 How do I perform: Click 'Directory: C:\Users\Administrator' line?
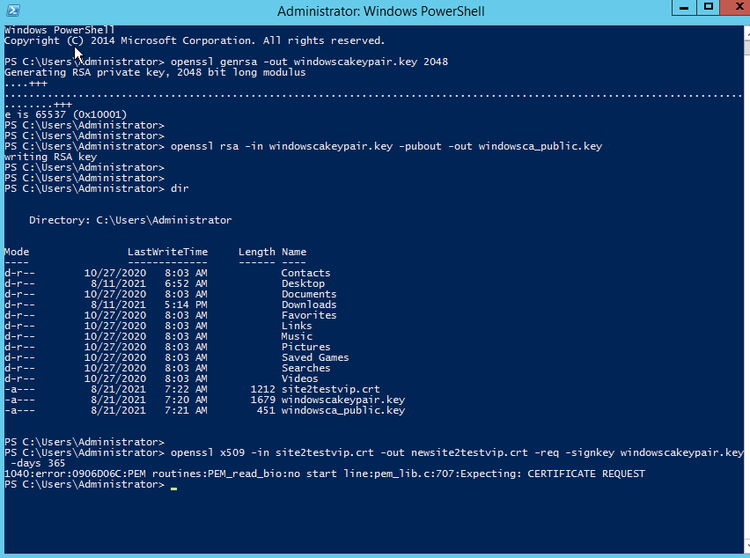pos(130,220)
